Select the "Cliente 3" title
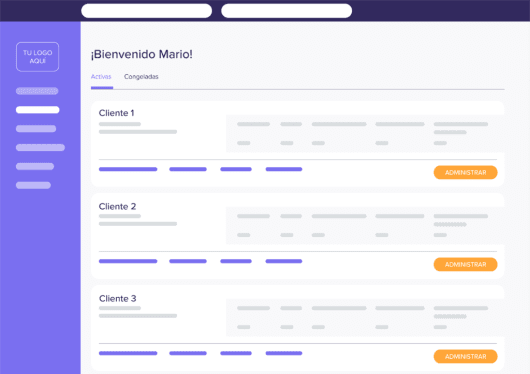 [x=118, y=299]
